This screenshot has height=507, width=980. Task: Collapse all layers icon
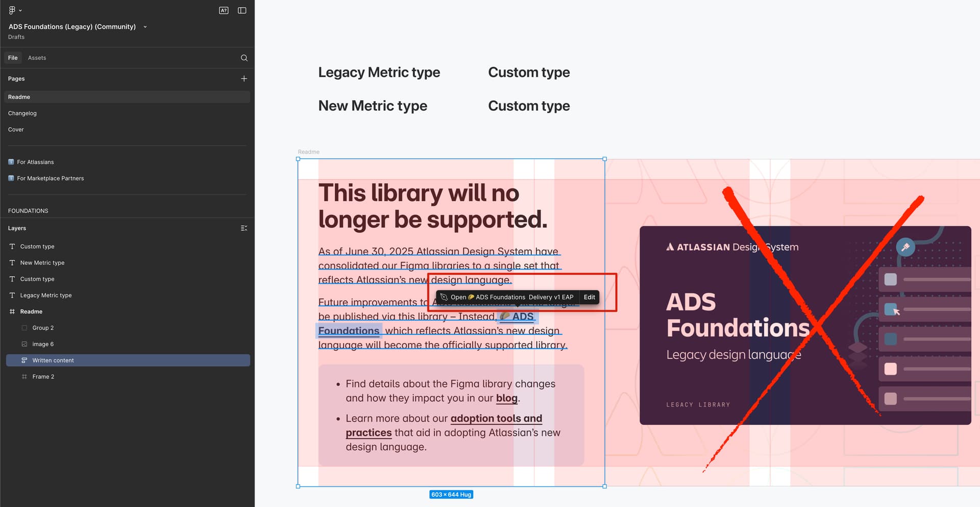coord(244,228)
